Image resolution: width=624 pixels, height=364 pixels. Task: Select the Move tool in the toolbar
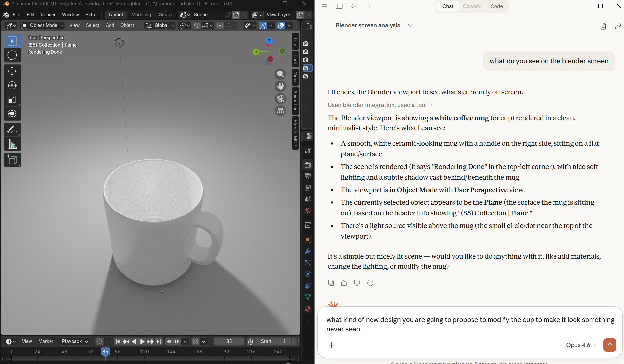12,71
